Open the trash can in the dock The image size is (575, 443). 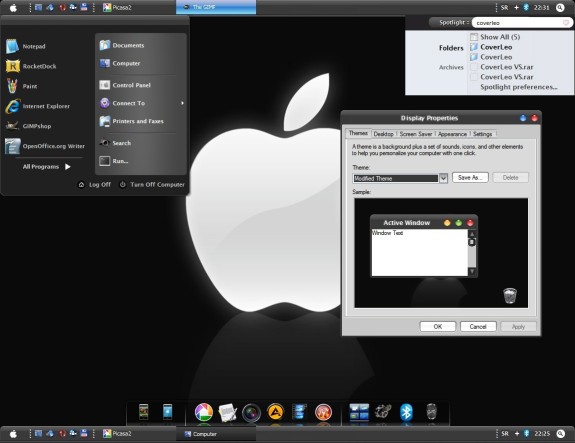pyautogui.click(x=431, y=412)
